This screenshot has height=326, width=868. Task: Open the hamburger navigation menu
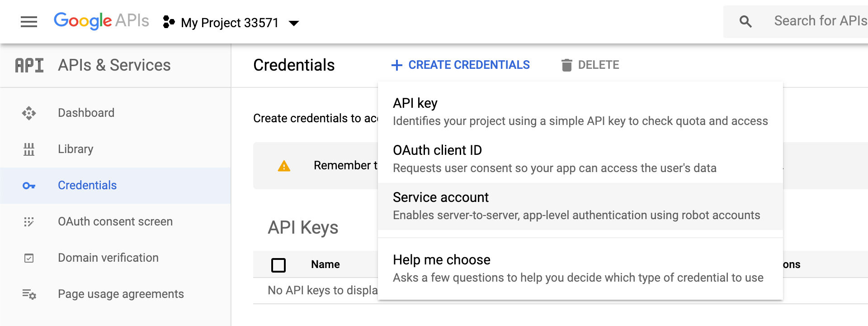(29, 22)
